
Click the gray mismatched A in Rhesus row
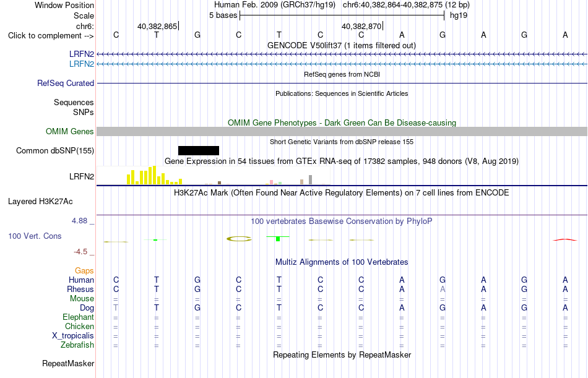pyautogui.click(x=443, y=289)
